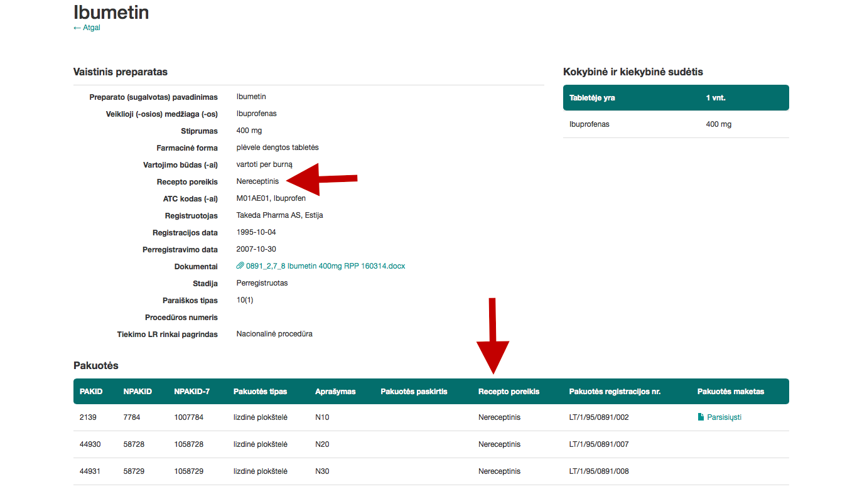
Task: Click the Stiprumas value 400 mg
Action: coord(249,131)
